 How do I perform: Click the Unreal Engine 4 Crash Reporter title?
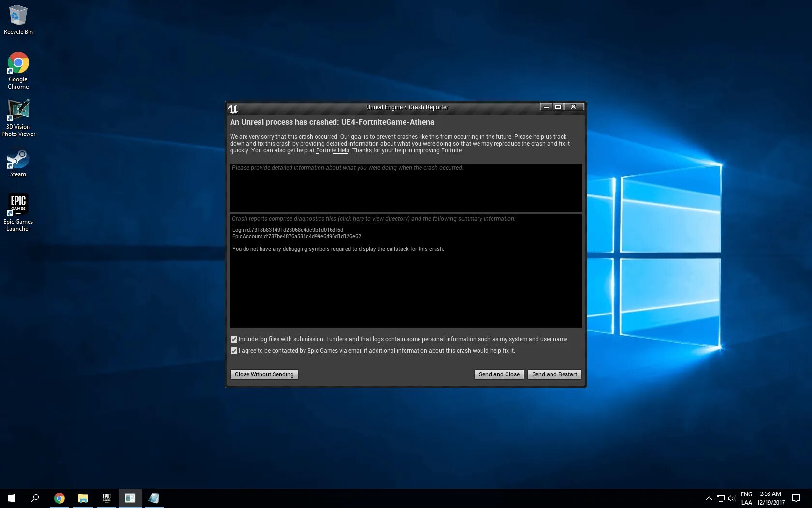pos(407,107)
